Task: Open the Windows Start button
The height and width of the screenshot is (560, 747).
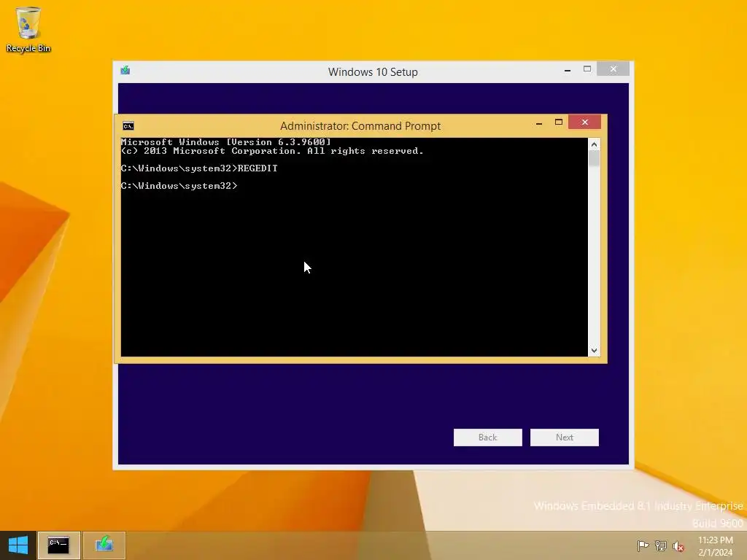Action: click(18, 545)
